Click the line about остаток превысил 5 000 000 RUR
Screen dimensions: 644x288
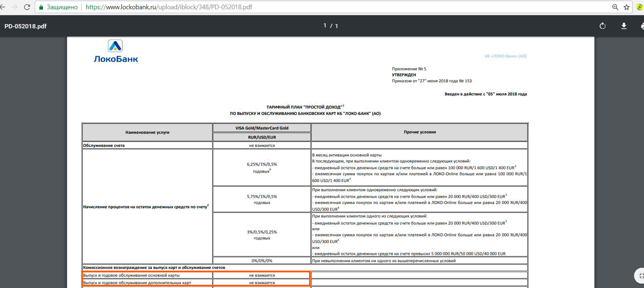pyautogui.click(x=409, y=254)
